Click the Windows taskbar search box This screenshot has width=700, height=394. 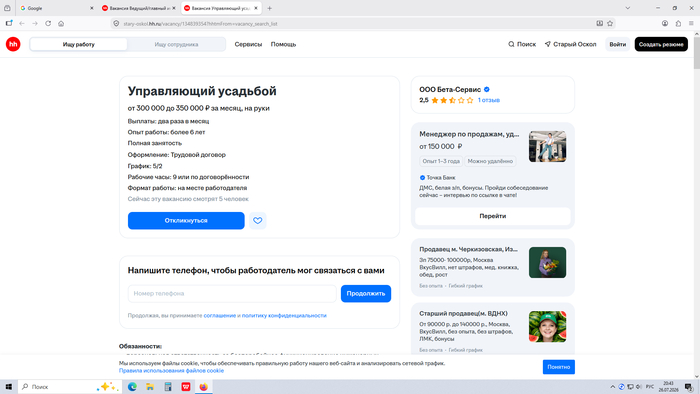point(70,387)
